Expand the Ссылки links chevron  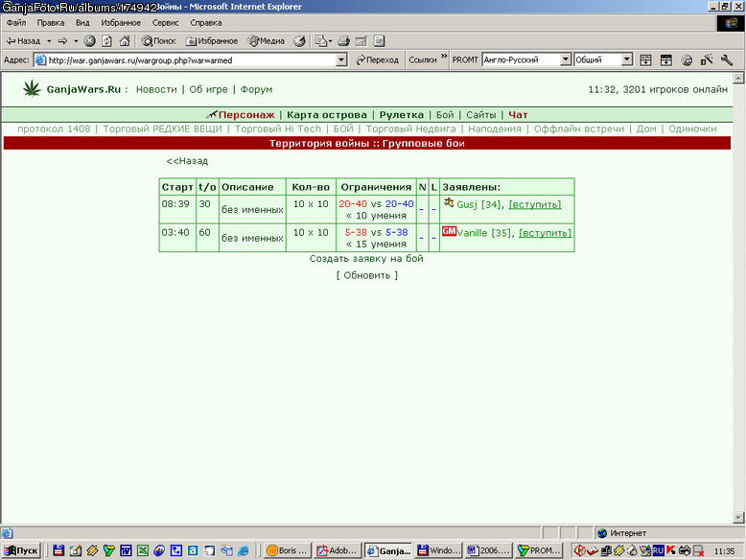444,57
